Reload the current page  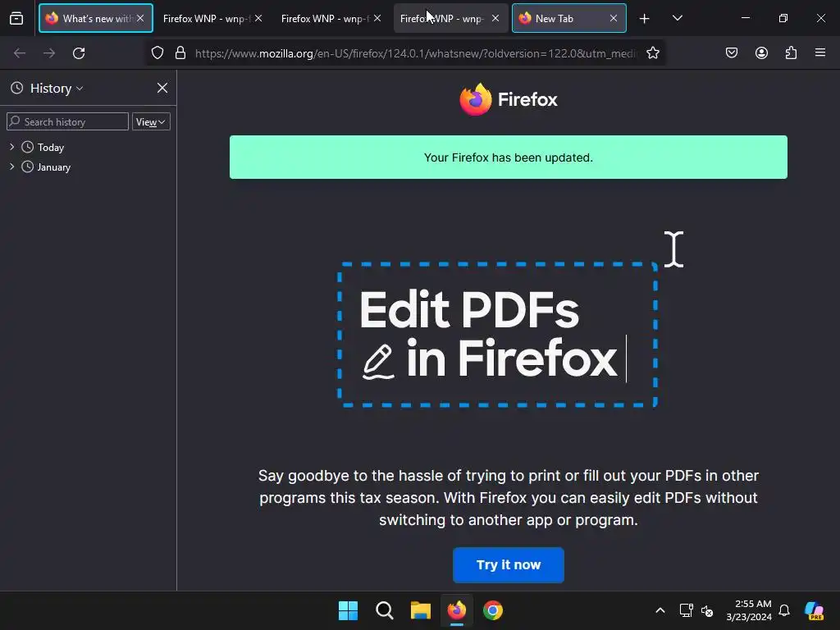pyautogui.click(x=79, y=53)
